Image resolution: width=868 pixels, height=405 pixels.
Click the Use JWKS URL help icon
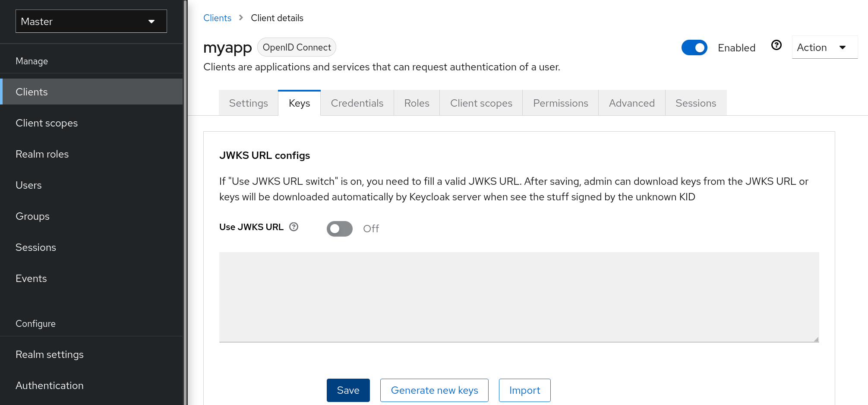pyautogui.click(x=294, y=227)
